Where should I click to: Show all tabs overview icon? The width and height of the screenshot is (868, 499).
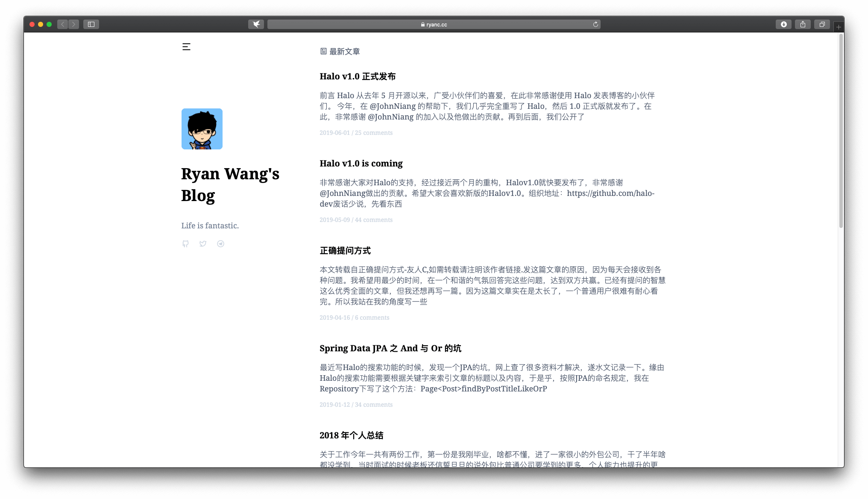[822, 24]
